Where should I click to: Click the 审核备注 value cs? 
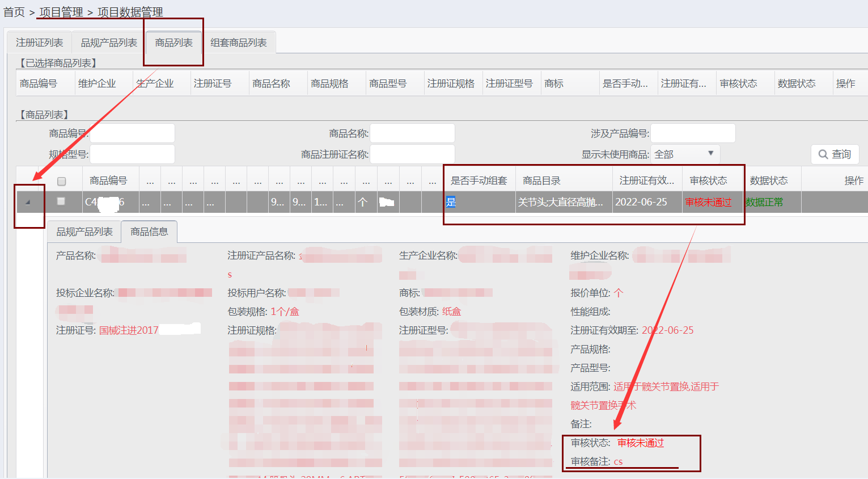coord(618,461)
